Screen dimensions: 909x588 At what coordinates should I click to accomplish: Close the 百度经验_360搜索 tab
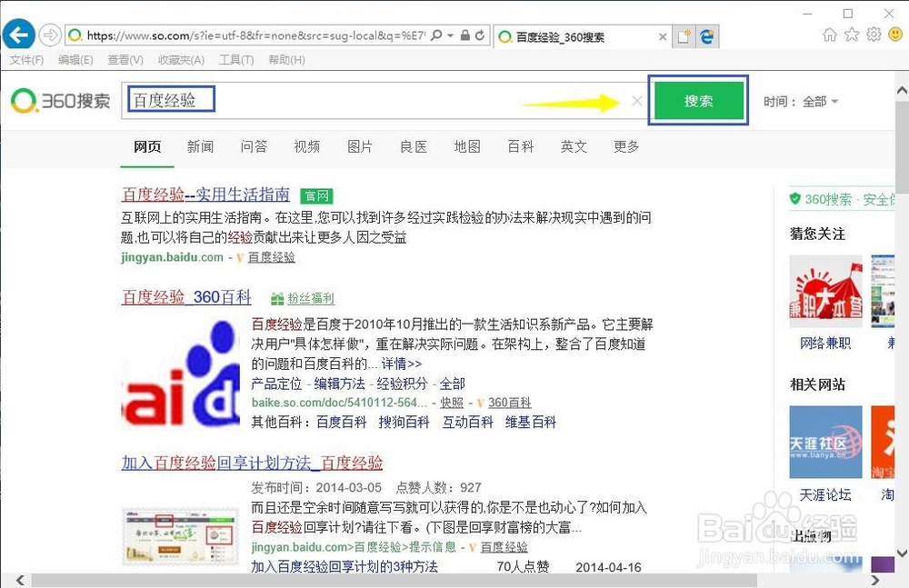pos(663,36)
